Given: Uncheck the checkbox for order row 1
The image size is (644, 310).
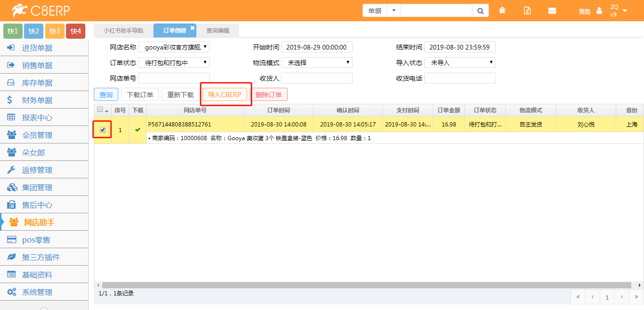Looking at the screenshot, I should coord(103,130).
